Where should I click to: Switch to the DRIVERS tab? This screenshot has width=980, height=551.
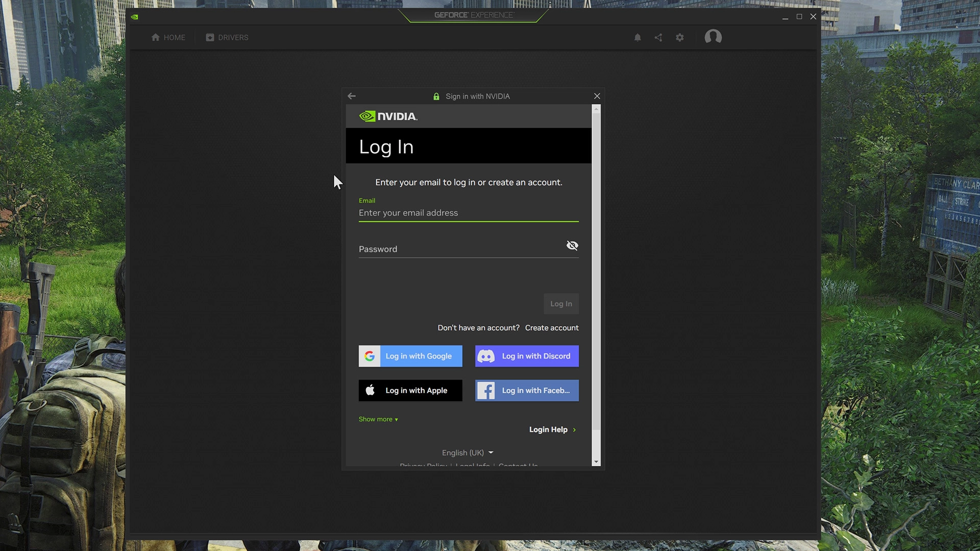click(227, 37)
